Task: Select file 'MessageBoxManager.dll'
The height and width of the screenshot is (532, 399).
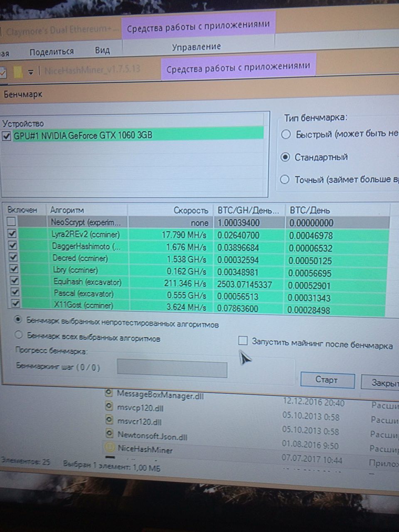Action: [160, 394]
